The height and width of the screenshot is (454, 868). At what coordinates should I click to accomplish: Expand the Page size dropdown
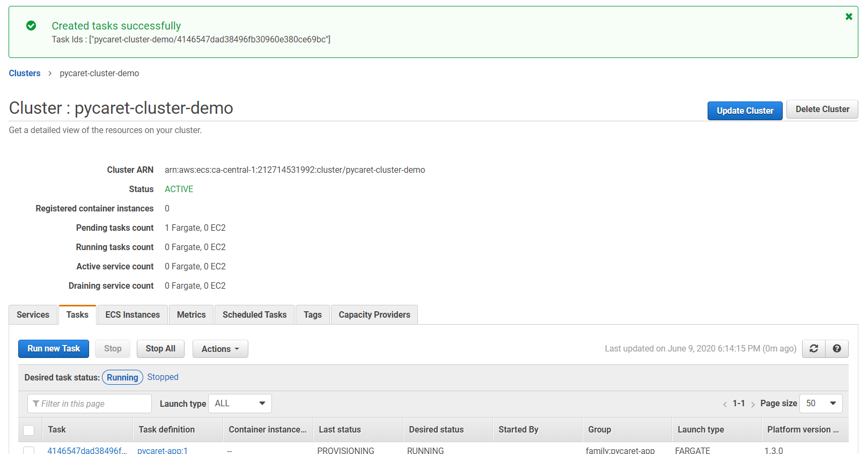(x=820, y=404)
